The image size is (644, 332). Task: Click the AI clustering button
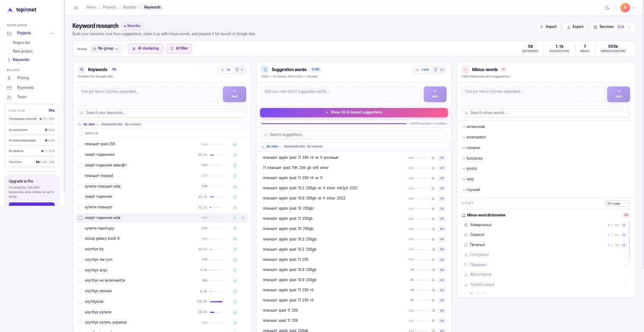[x=145, y=49]
